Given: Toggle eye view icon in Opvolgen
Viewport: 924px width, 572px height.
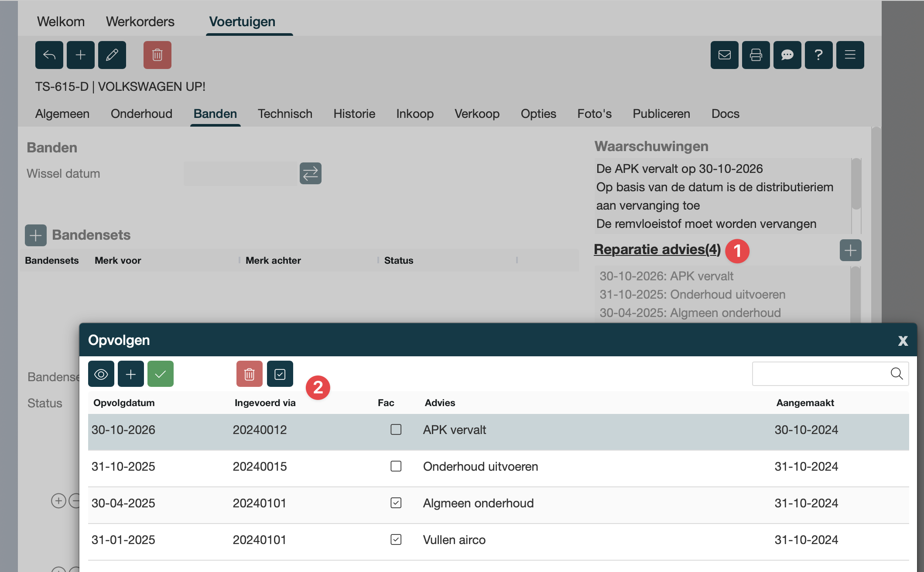Looking at the screenshot, I should tap(101, 374).
